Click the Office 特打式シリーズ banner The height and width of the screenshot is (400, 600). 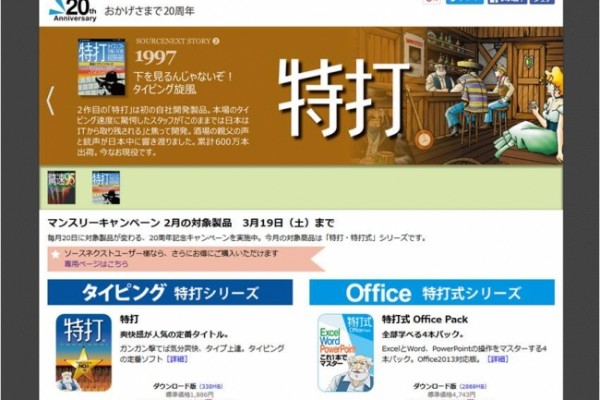point(432,292)
